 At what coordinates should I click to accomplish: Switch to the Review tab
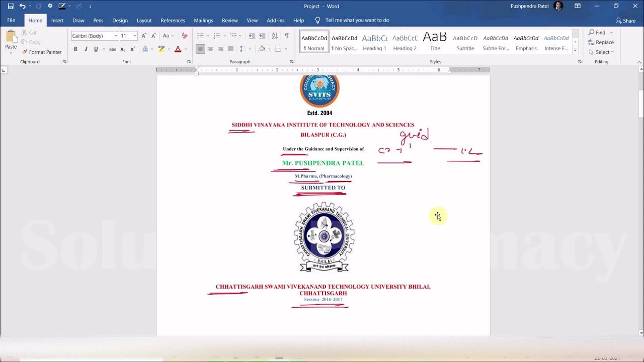pyautogui.click(x=229, y=20)
